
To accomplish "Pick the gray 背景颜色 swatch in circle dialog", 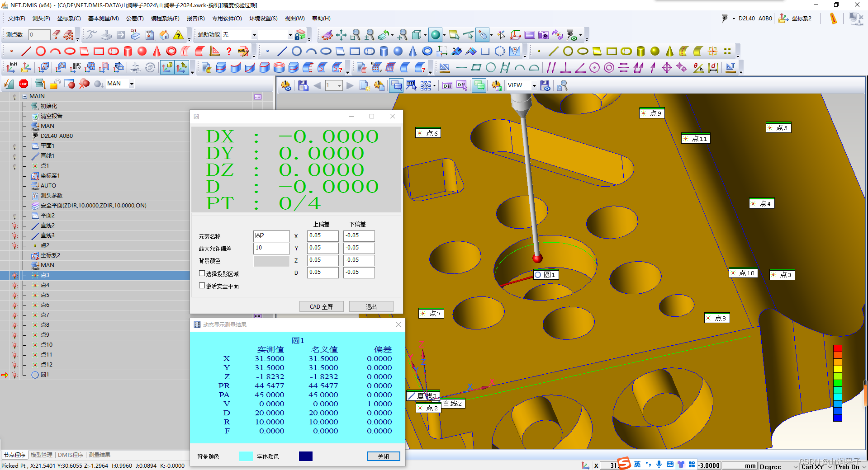I will pos(271,261).
